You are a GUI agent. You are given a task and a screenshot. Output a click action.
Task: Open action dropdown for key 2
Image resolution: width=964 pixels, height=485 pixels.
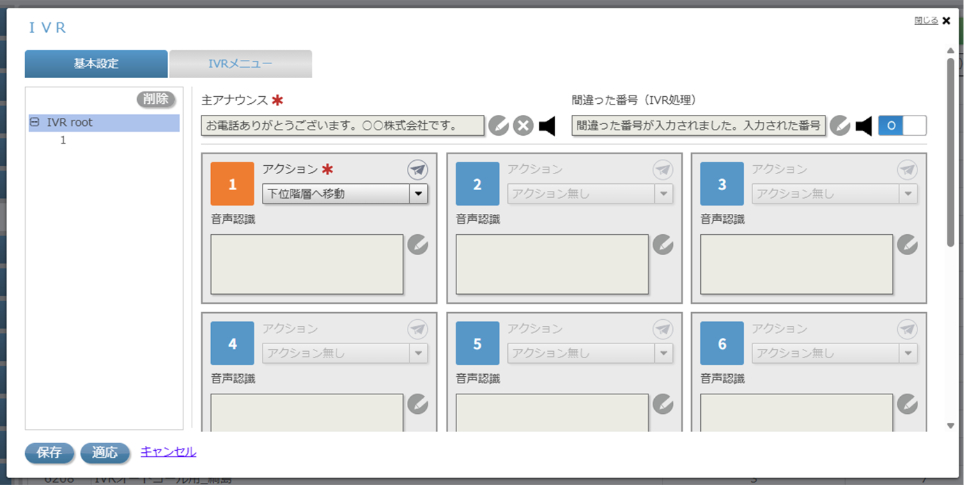pos(590,194)
